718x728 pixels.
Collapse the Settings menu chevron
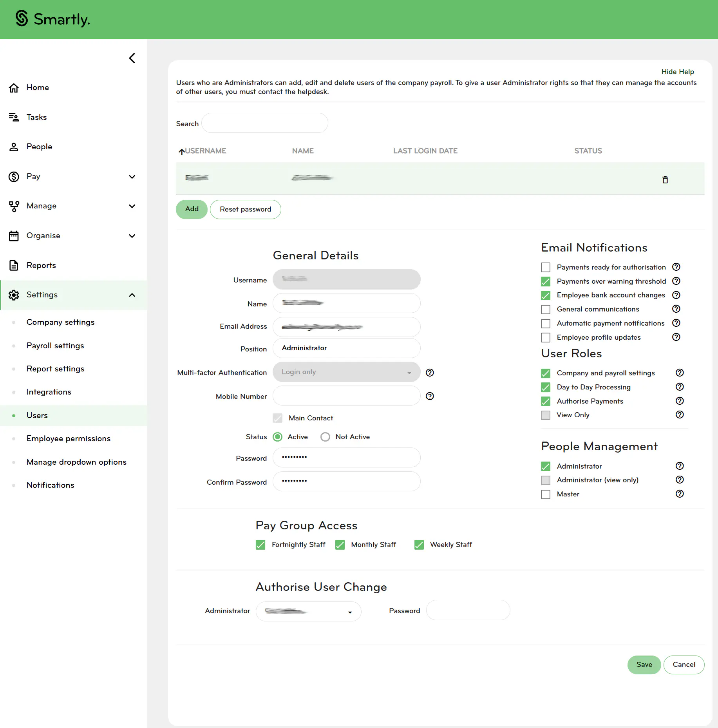[132, 295]
